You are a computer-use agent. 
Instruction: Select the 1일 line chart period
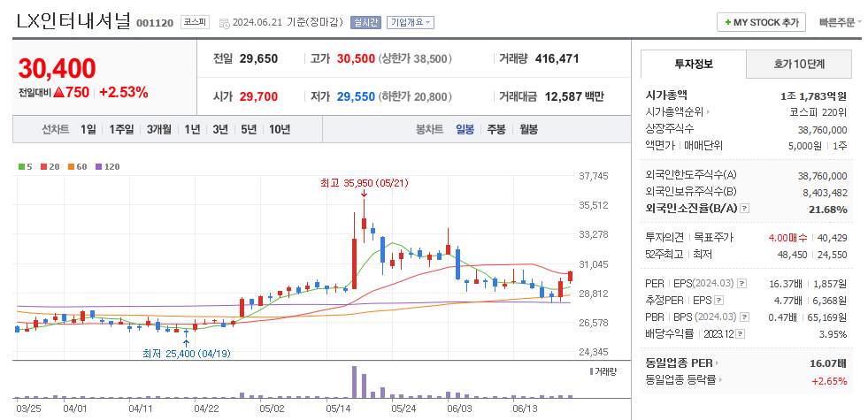[88, 130]
